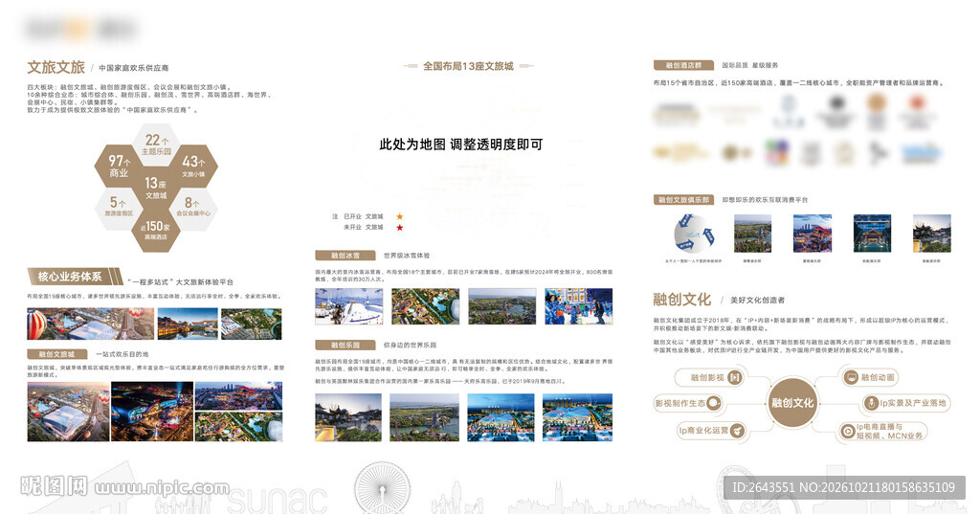This screenshot has width=980, height=514.
Task: Select the central 13座 文旅城 hexagon
Action: (x=156, y=188)
